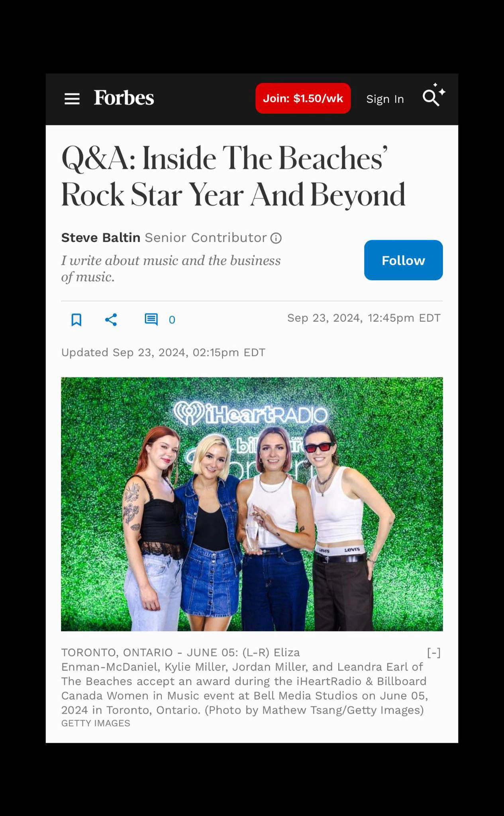Click the Forbes logo

click(x=124, y=98)
